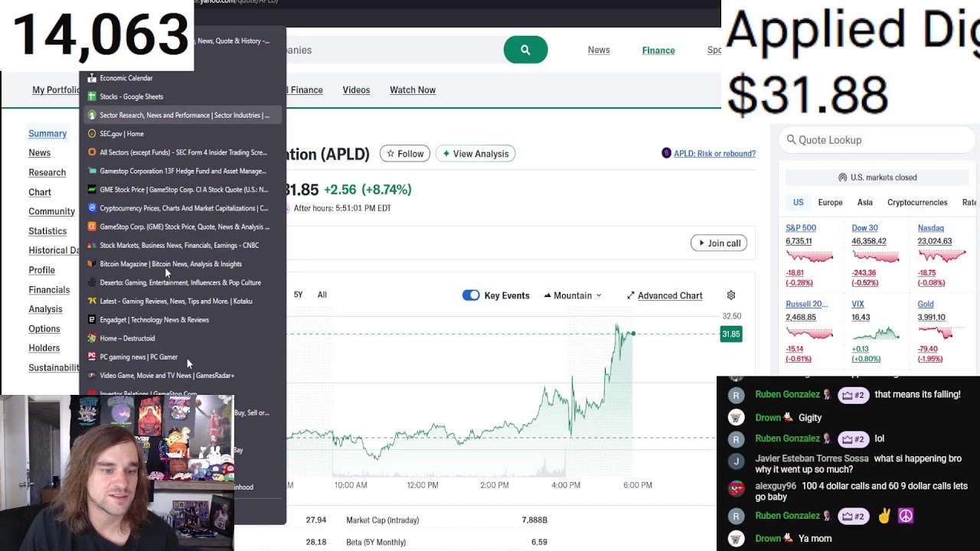The image size is (980, 551).
Task: Click the purple APLD news badge icon
Action: (x=666, y=153)
